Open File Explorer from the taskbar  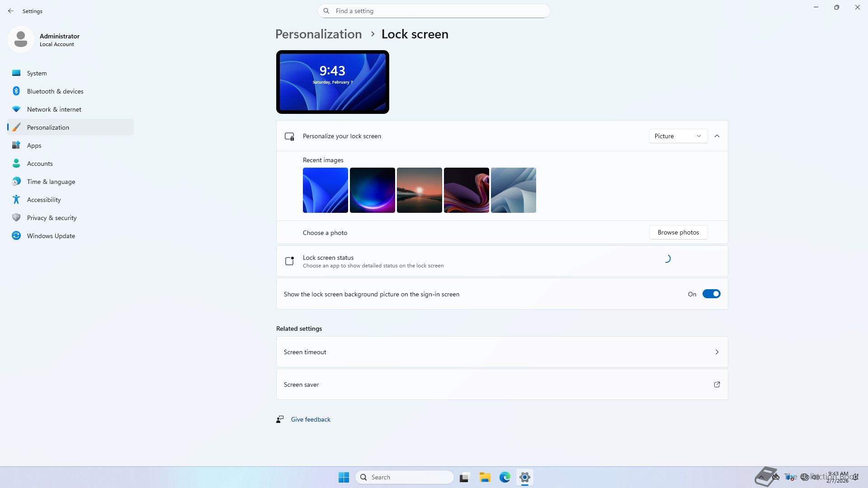pos(485,477)
